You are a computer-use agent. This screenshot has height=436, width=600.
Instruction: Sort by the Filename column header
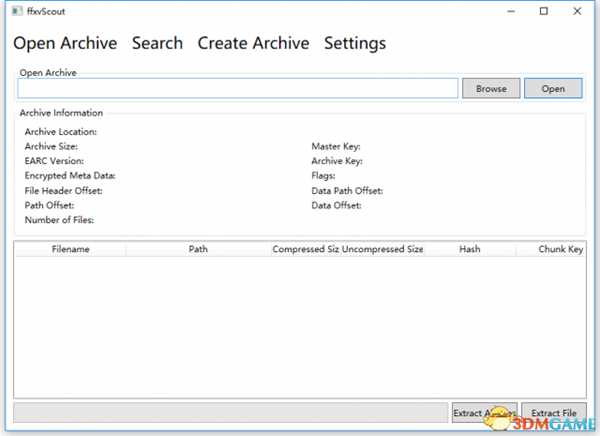[70, 249]
